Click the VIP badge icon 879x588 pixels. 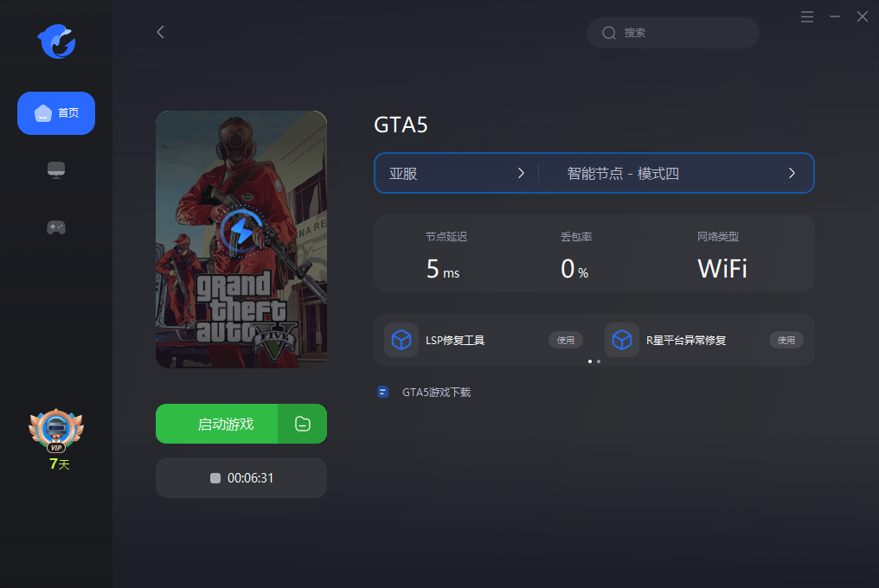(56, 430)
